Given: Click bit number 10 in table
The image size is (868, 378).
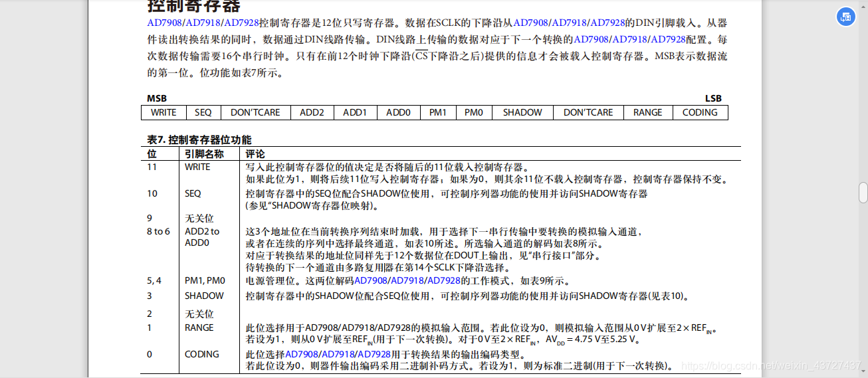Looking at the screenshot, I should pos(152,193).
